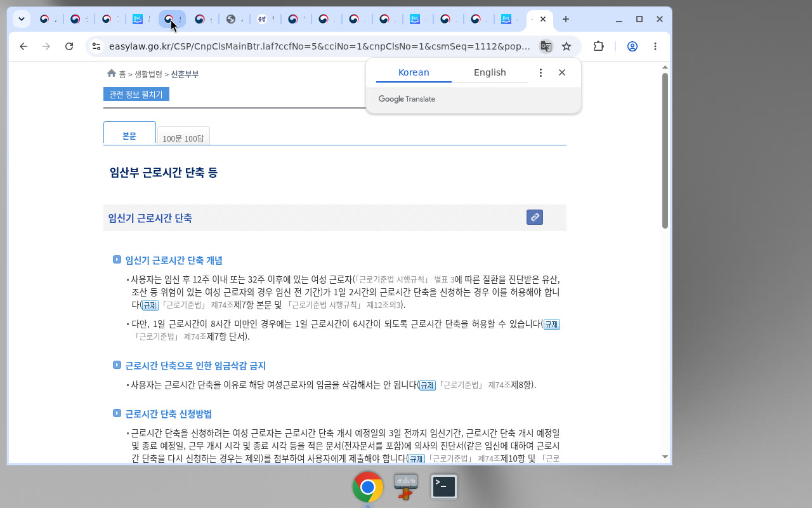Image resolution: width=812 pixels, height=508 pixels.
Task: Open the Extensions puzzle icon
Action: (598, 46)
